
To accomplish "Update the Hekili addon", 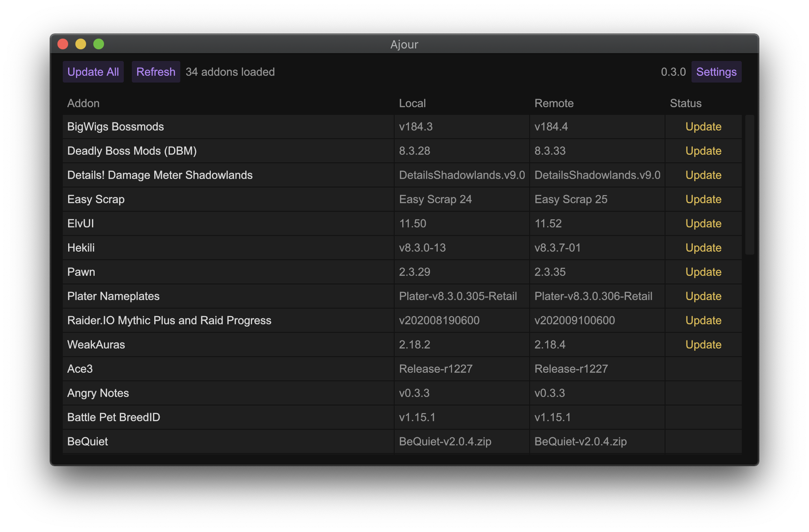I will pyautogui.click(x=703, y=248).
